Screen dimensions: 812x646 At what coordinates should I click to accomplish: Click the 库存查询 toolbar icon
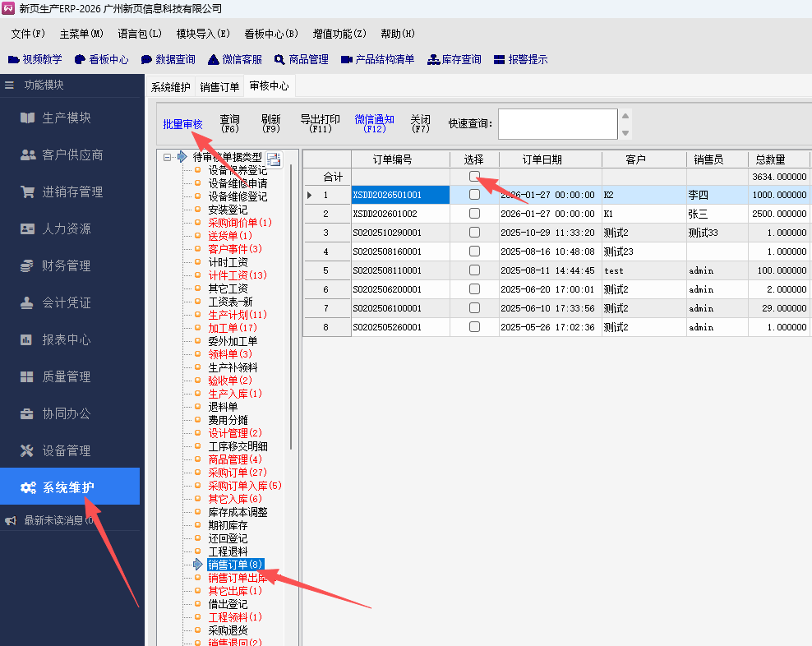coord(433,60)
